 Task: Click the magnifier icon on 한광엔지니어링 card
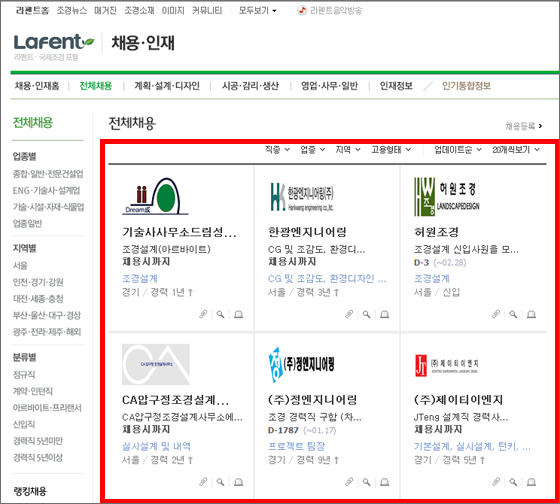pyautogui.click(x=367, y=314)
